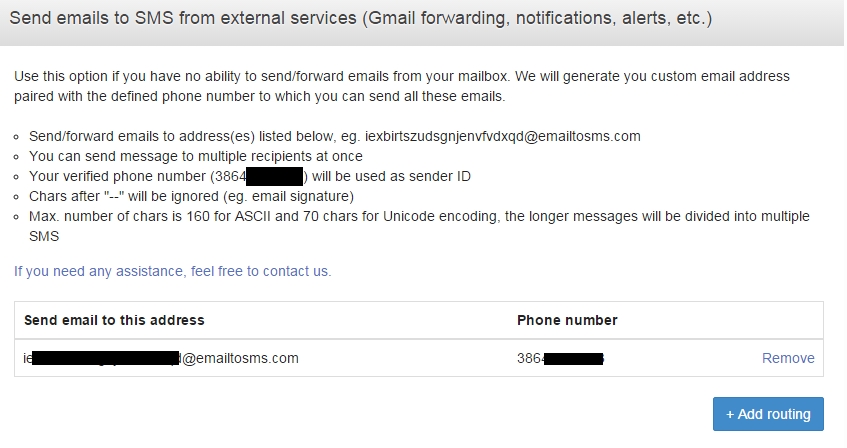847x448 pixels.
Task: Remove the email-to-phone routing entry
Action: point(788,358)
